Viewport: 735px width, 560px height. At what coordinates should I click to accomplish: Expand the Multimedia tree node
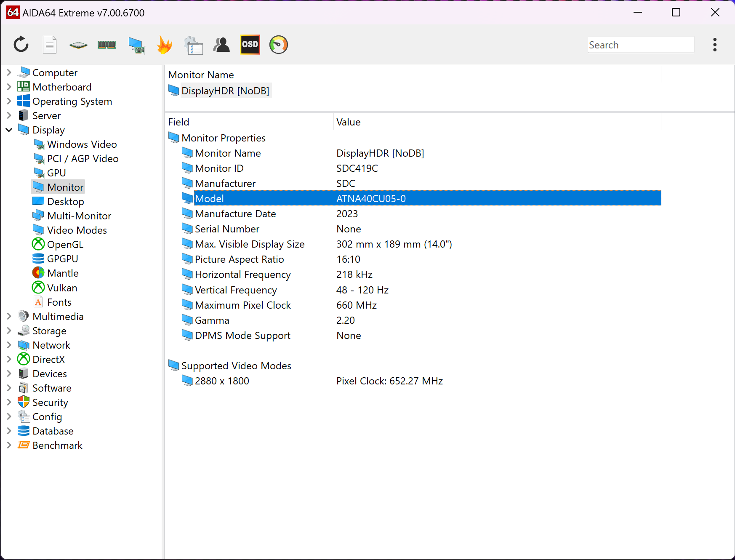(9, 316)
